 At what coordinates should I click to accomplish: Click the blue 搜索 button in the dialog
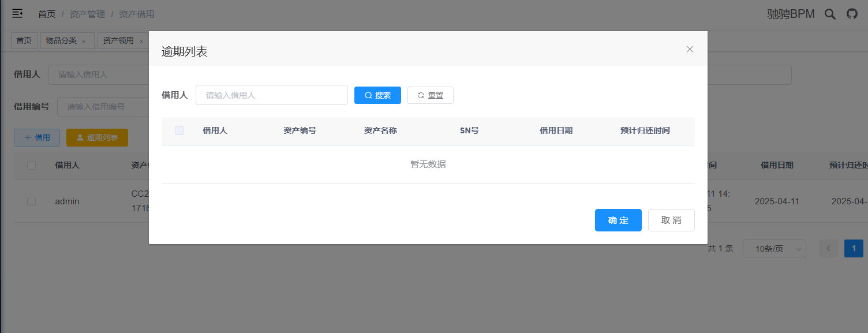pos(377,95)
